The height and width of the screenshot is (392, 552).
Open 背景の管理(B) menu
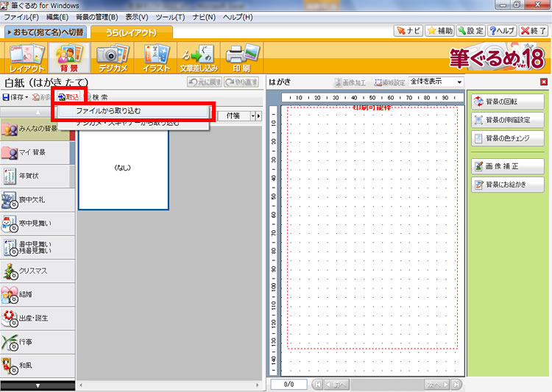(97, 17)
